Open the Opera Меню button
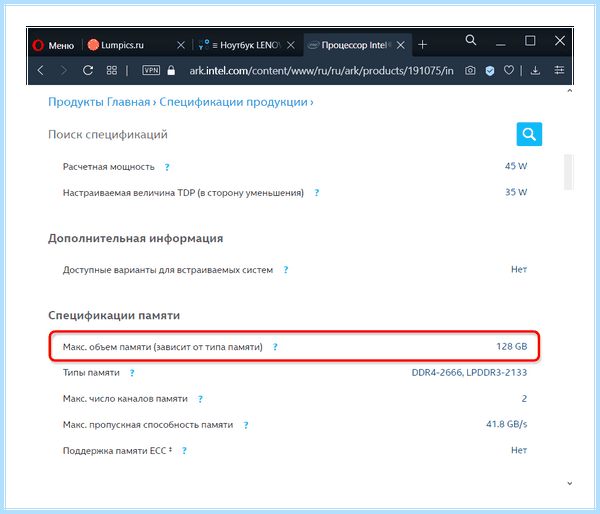 [54, 45]
